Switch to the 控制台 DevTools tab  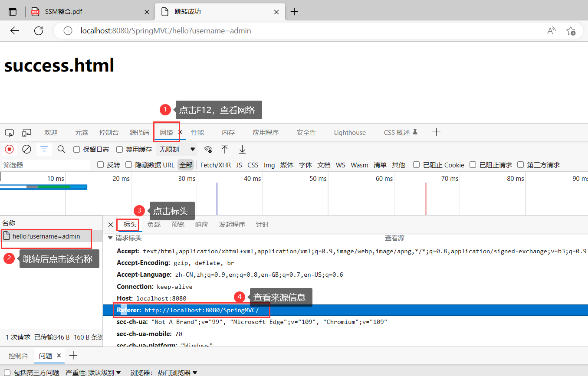point(109,133)
